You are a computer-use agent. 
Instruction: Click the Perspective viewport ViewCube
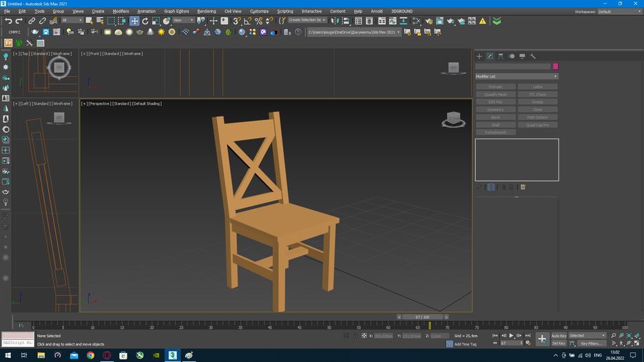[453, 119]
